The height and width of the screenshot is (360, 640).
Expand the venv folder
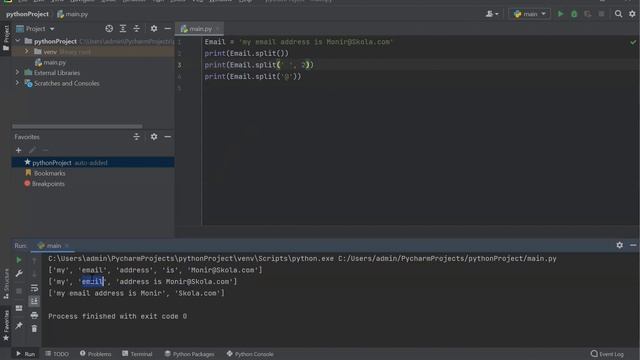(x=27, y=52)
